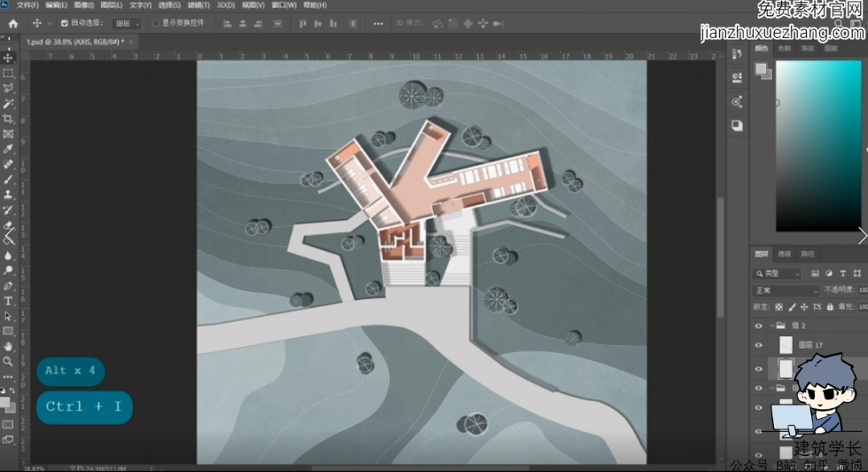Image resolution: width=868 pixels, height=472 pixels.
Task: Select the Zoom tool
Action: coord(8,361)
